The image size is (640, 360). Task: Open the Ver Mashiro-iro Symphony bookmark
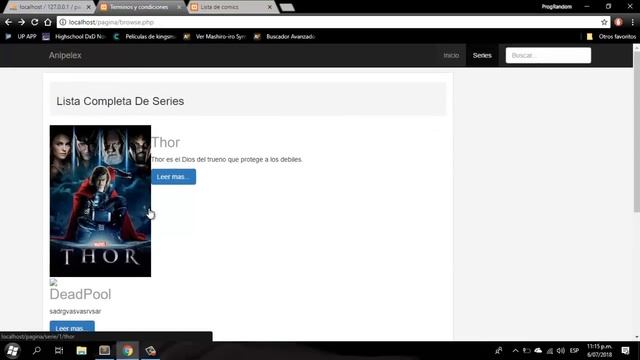tap(215, 37)
